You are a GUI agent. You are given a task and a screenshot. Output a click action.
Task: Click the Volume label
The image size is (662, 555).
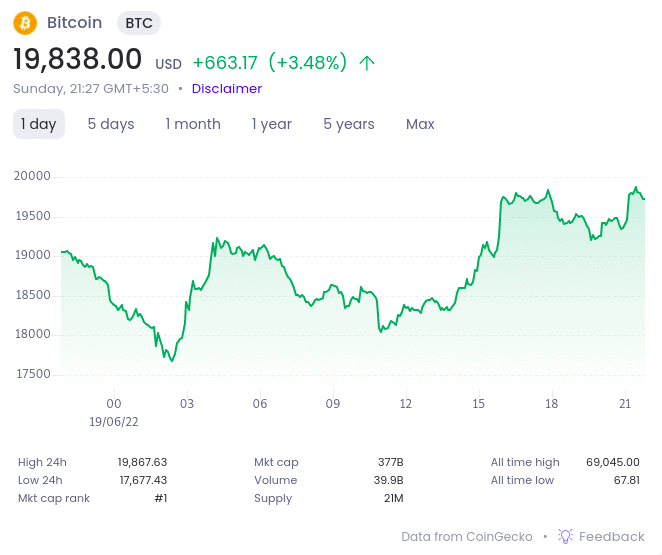coord(275,480)
